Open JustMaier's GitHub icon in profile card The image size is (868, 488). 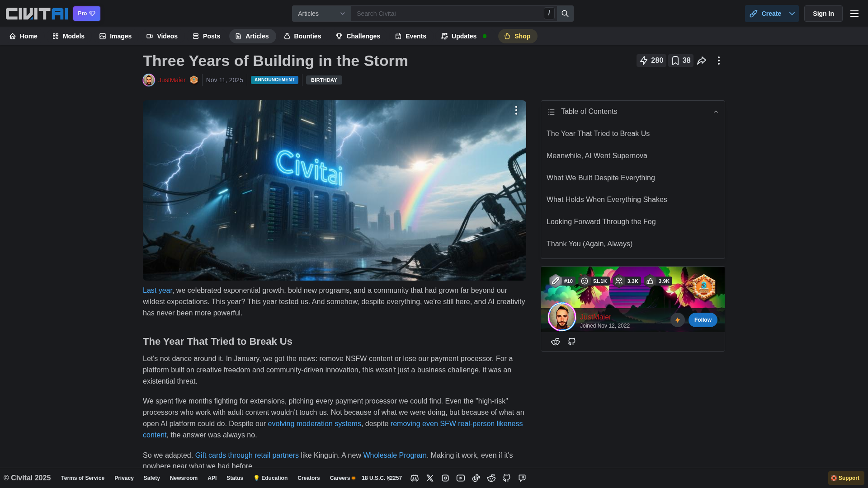572,342
